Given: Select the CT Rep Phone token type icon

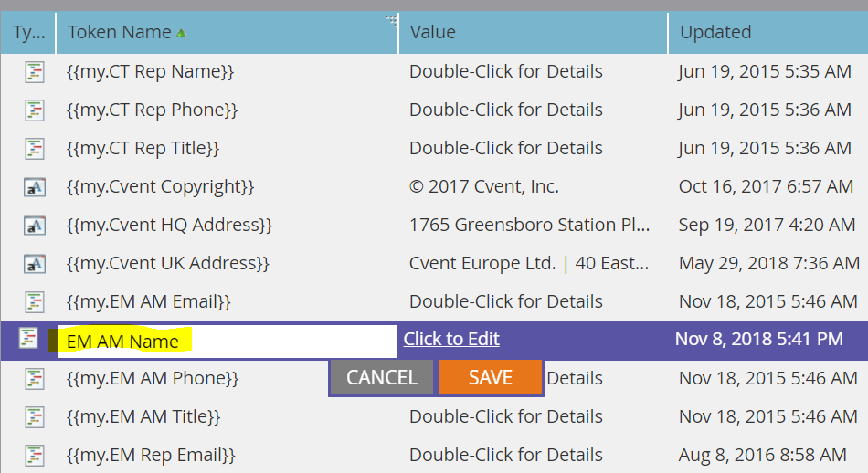Looking at the screenshot, I should (35, 110).
